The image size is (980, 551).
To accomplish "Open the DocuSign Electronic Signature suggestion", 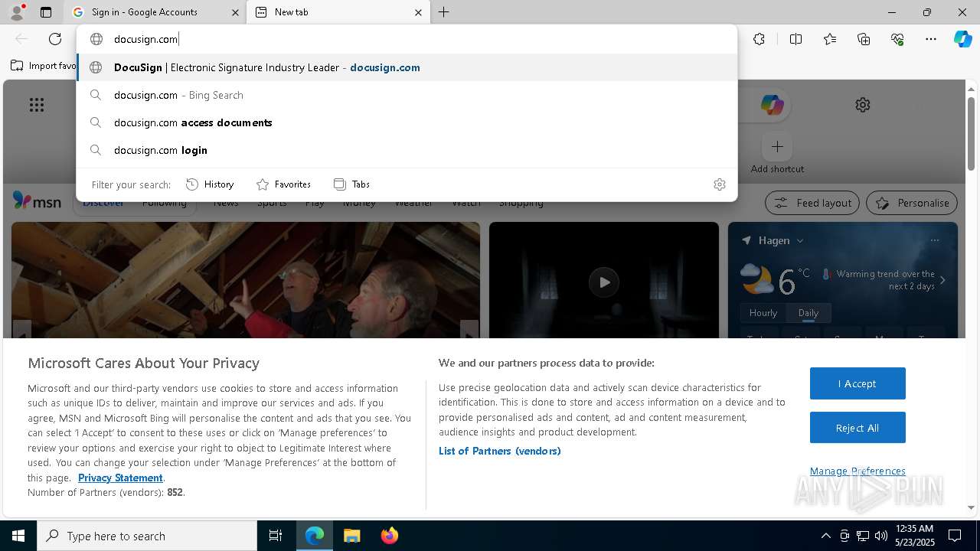I will (407, 67).
